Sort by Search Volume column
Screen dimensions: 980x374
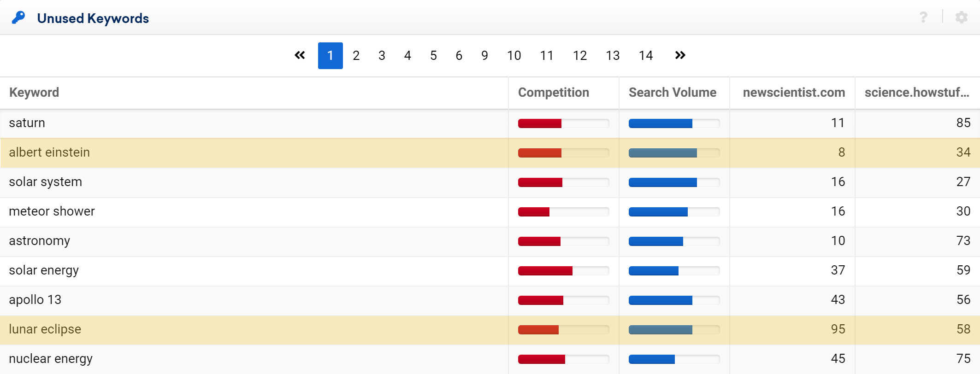coord(672,93)
